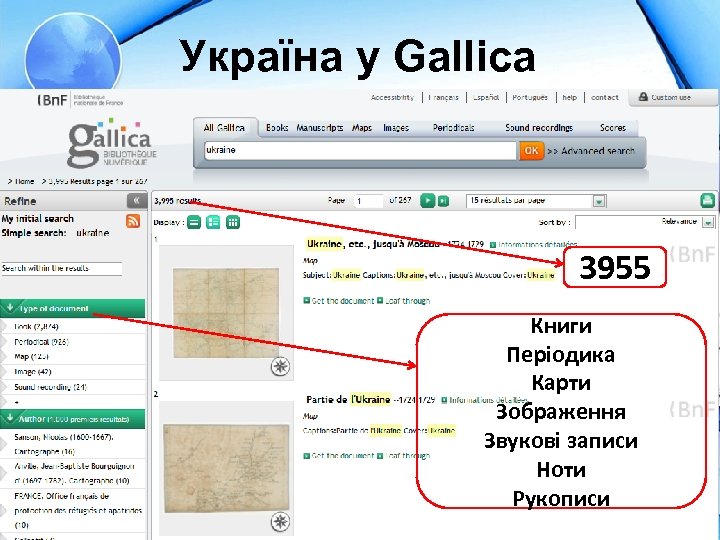The width and height of the screenshot is (720, 540).
Task: Open the help link
Action: click(569, 97)
